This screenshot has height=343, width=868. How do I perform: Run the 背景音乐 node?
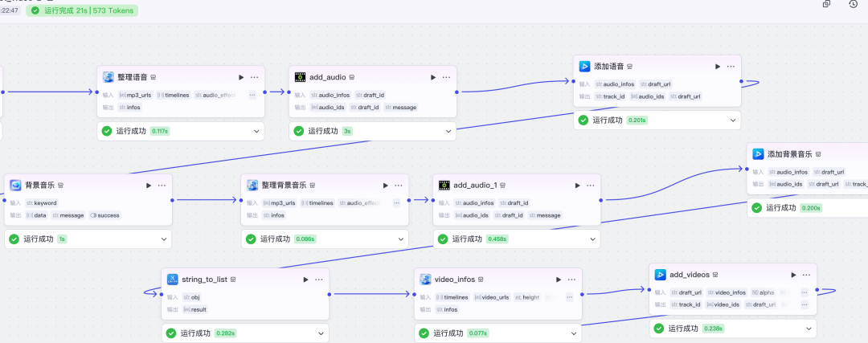point(149,185)
